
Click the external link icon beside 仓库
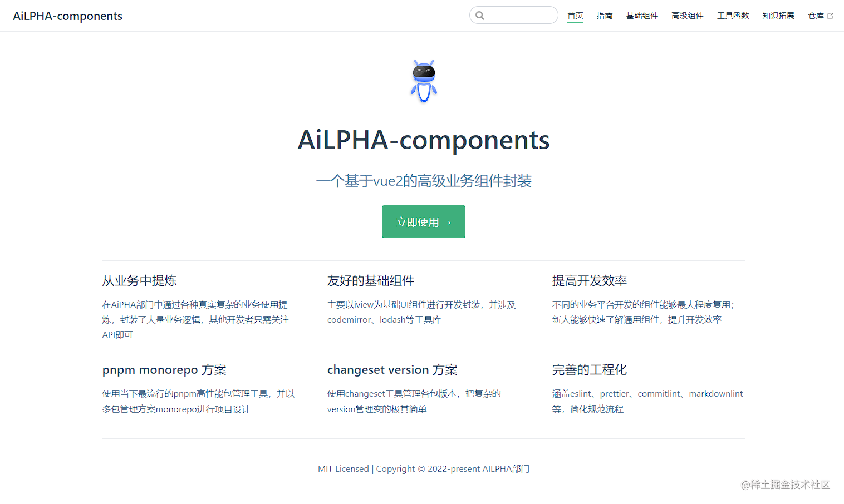coord(830,16)
